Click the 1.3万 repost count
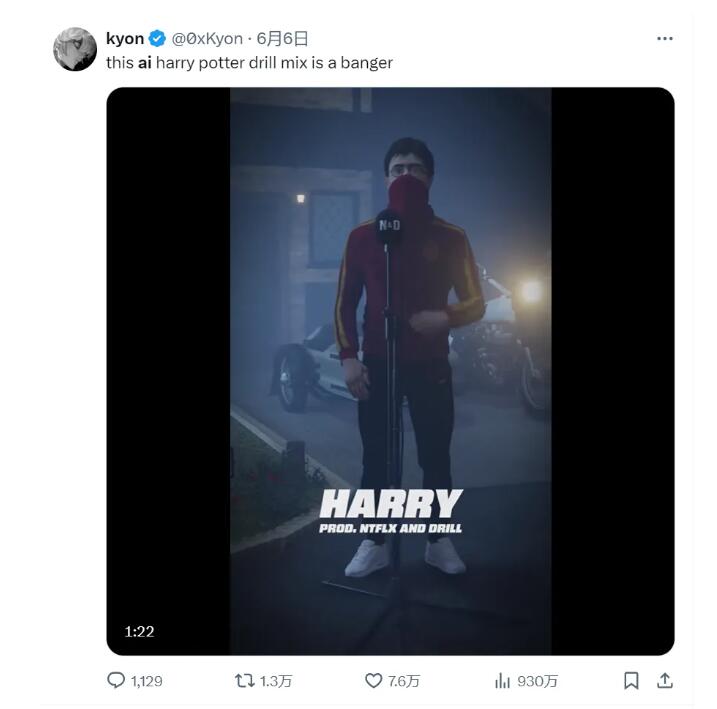Screen dimensions: 717x709 (x=276, y=681)
